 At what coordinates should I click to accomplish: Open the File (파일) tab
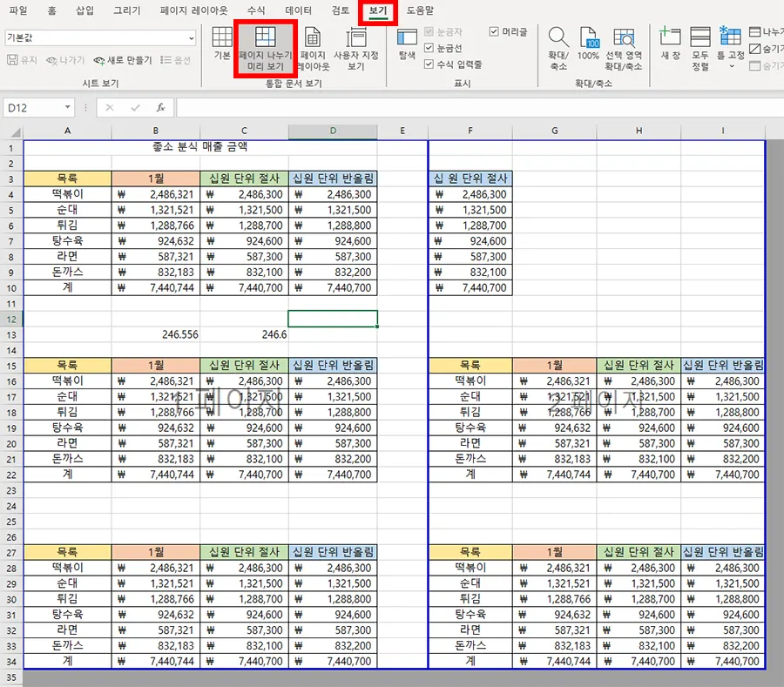point(18,10)
